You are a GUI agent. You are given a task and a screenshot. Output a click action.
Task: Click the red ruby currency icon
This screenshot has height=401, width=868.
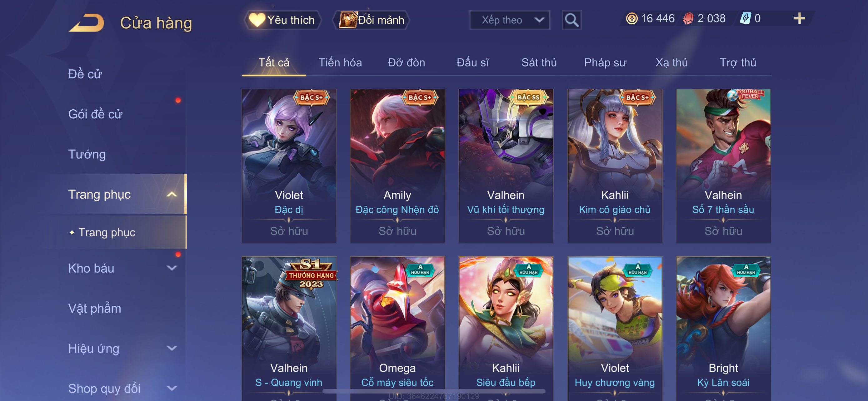point(688,18)
